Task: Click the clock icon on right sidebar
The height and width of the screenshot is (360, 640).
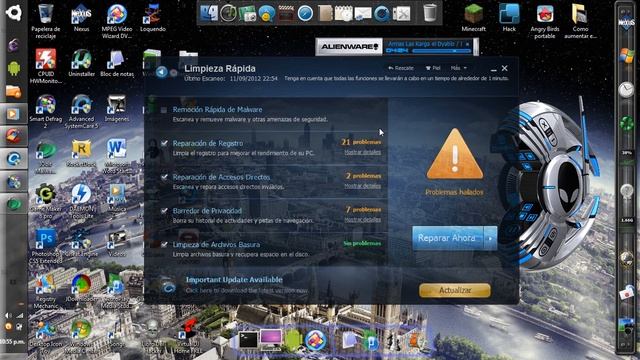Action: tap(626, 89)
